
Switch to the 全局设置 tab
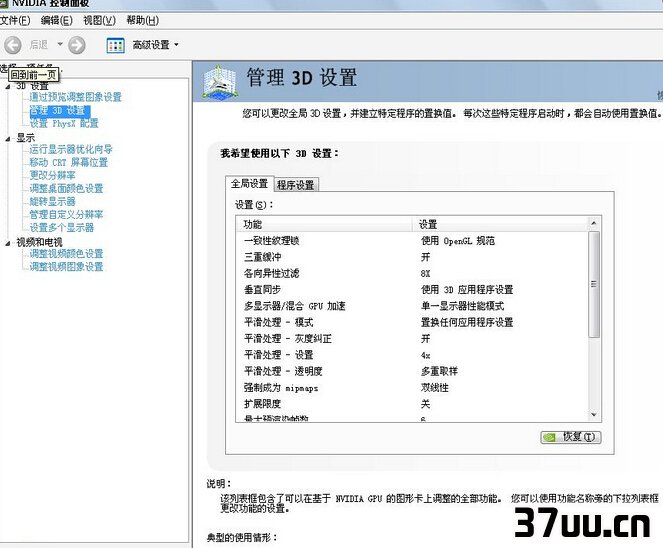(x=249, y=184)
